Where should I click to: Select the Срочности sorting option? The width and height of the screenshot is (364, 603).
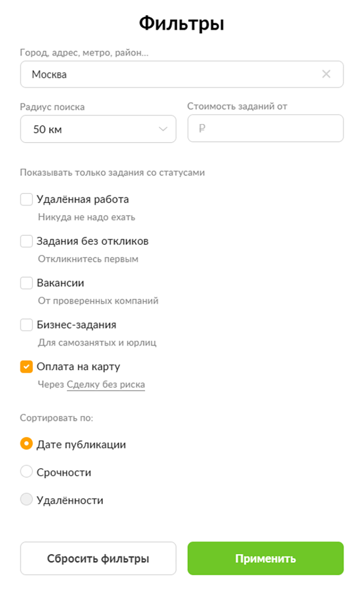[26, 472]
